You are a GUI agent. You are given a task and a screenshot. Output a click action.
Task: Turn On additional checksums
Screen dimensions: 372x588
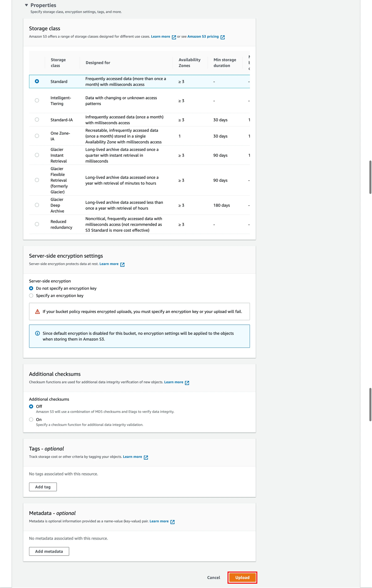31,419
